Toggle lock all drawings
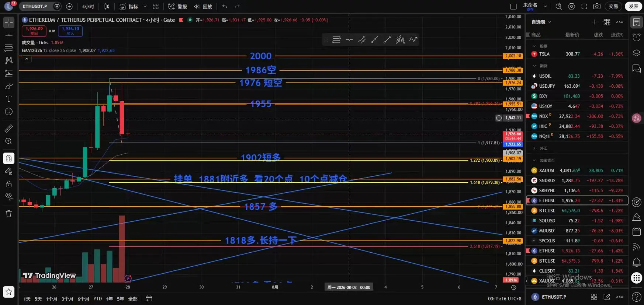 click(x=9, y=184)
